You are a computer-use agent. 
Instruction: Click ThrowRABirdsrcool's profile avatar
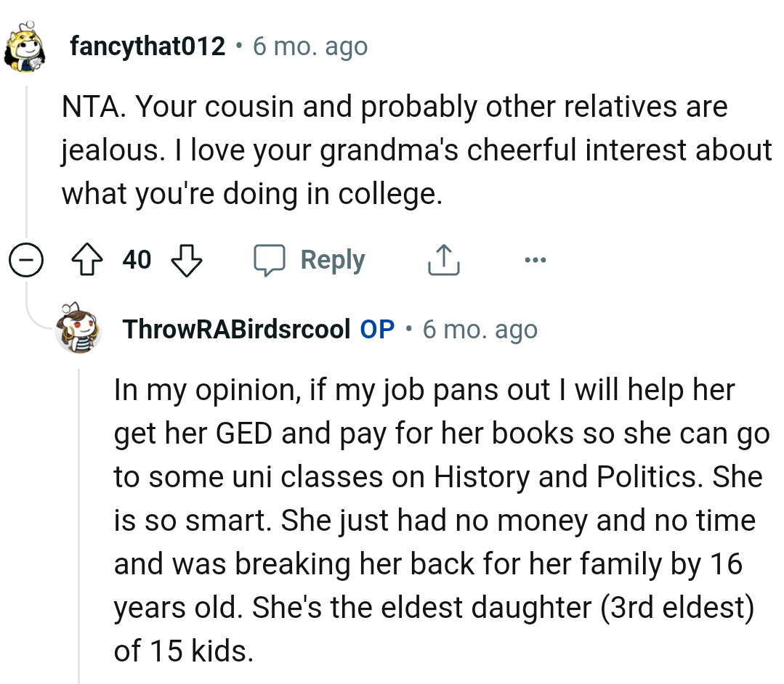coord(80,329)
